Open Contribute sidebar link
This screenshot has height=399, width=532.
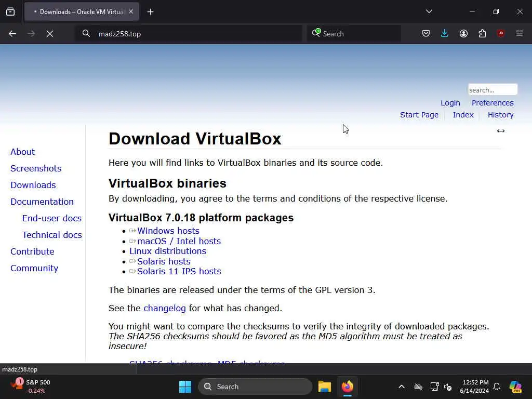click(x=32, y=251)
